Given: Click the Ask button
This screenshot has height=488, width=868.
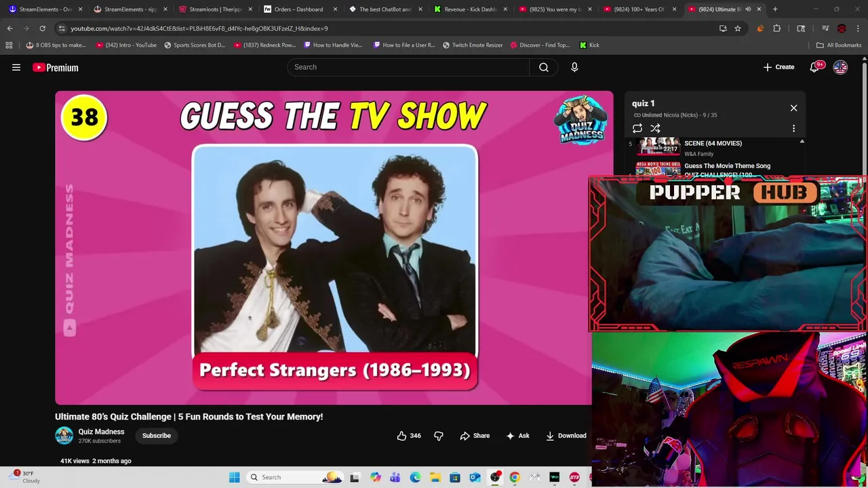Looking at the screenshot, I should [x=517, y=436].
